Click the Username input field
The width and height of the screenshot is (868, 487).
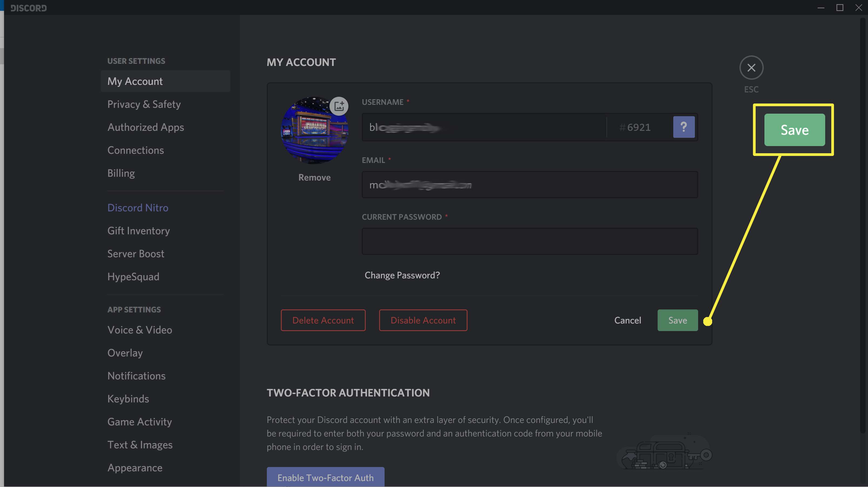tap(484, 127)
